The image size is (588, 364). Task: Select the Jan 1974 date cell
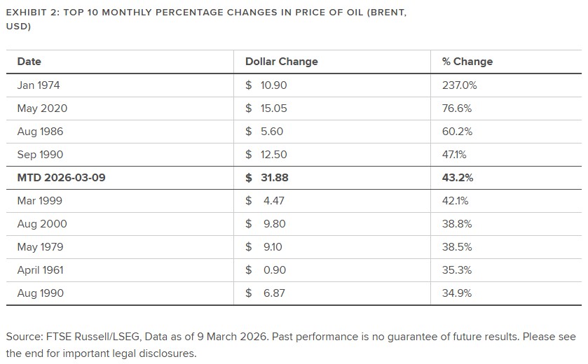[39, 85]
